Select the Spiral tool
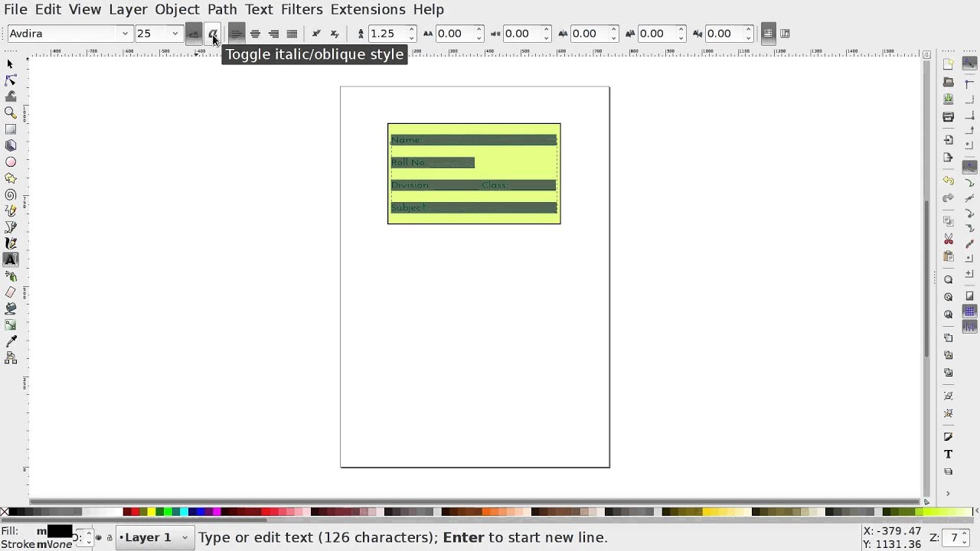 (x=11, y=194)
